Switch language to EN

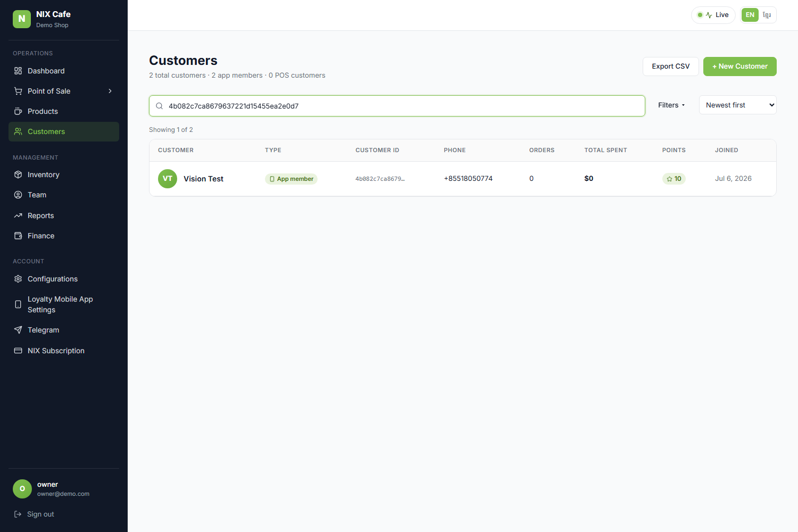pyautogui.click(x=750, y=15)
